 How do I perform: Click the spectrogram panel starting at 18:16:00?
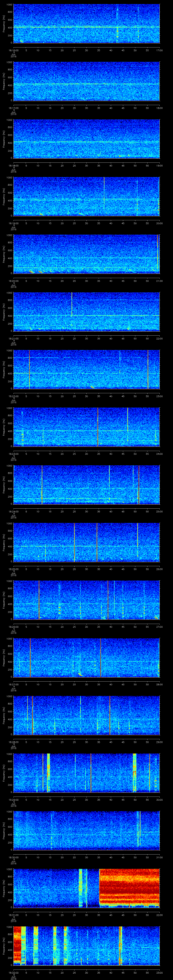coord(86,24)
